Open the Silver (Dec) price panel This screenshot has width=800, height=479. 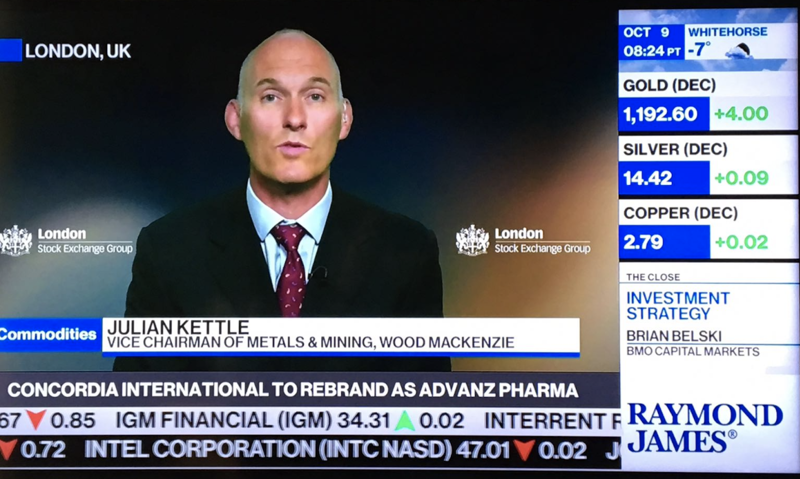(x=708, y=166)
